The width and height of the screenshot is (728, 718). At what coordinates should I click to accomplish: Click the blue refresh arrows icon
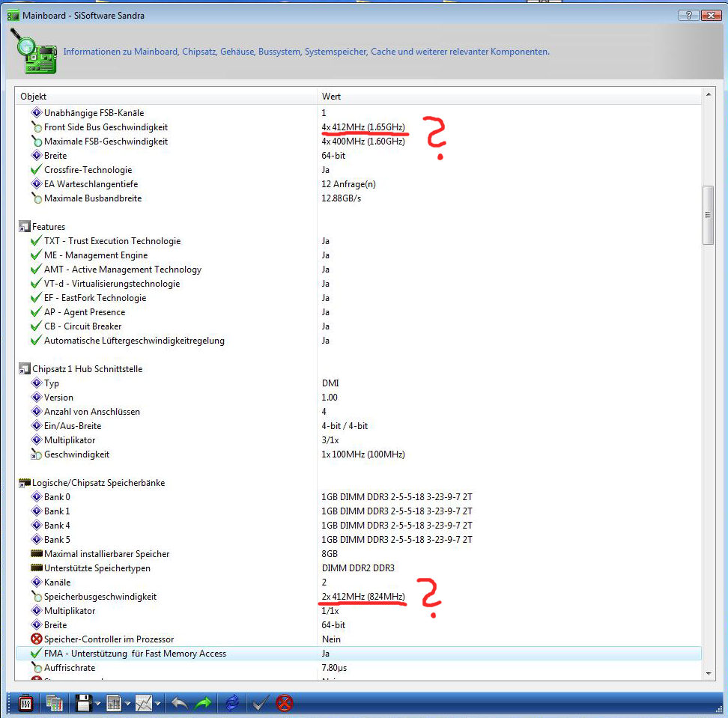[x=232, y=703]
